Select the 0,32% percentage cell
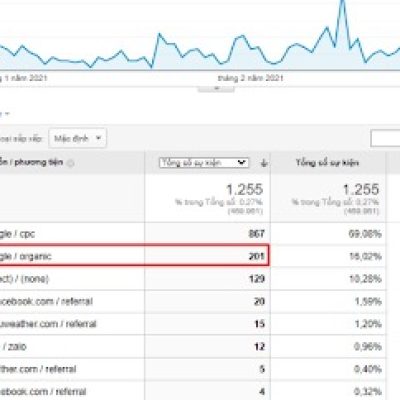Screen dimensions: 400x400 [x=368, y=391]
